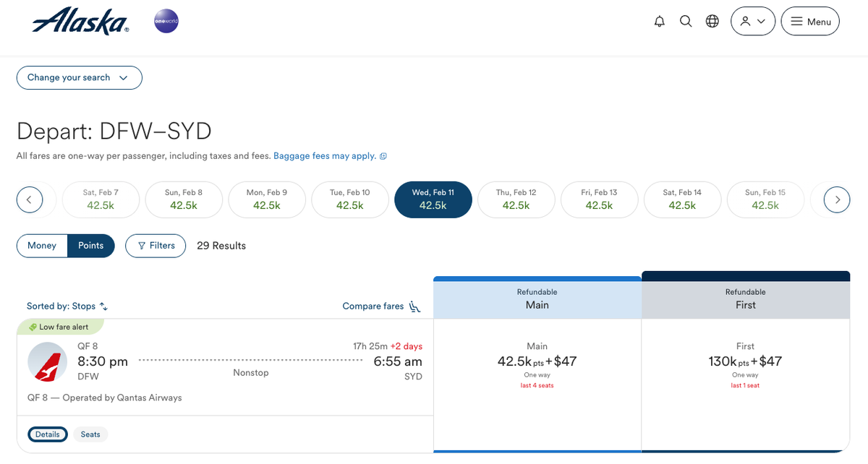Show previous dates with left arrow
This screenshot has height=464, width=868.
pyautogui.click(x=30, y=199)
